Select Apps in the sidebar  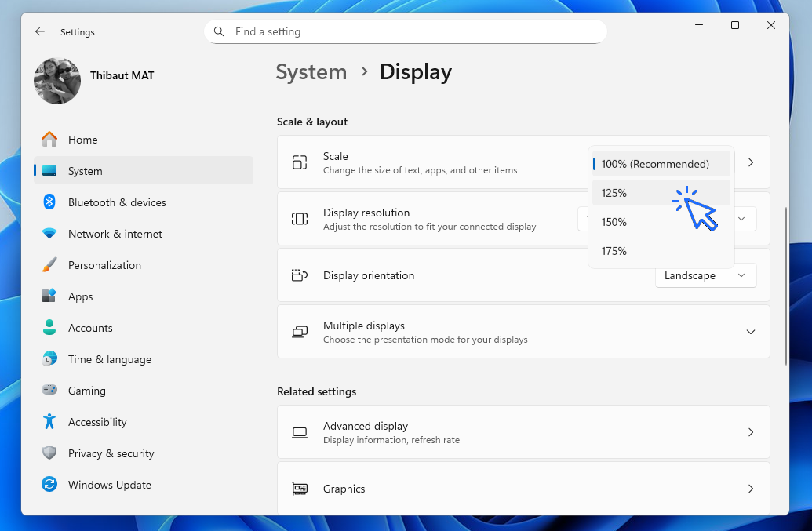(x=80, y=296)
